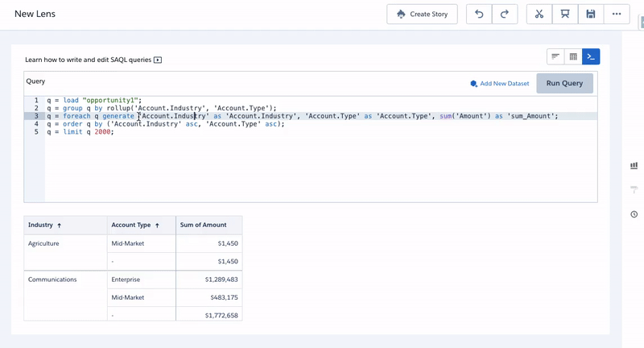The height and width of the screenshot is (348, 644).
Task: Click the scissors clip icon
Action: tap(539, 14)
